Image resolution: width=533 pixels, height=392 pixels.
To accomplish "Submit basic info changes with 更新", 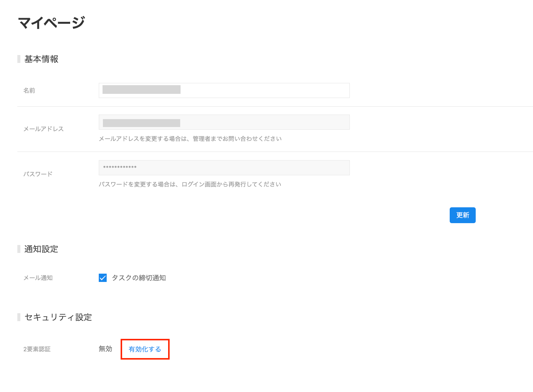I will 463,215.
